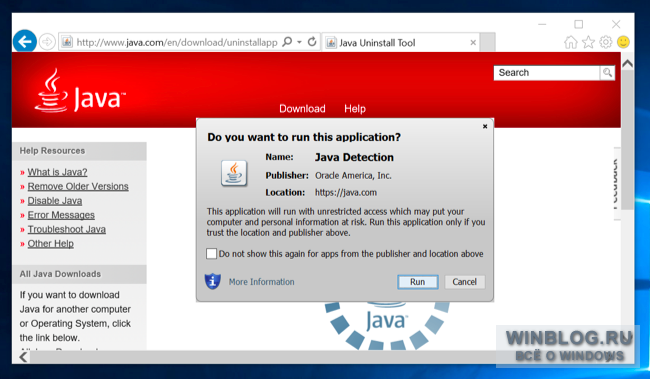
Task: Open the Troubleshoot Java link
Action: click(66, 229)
